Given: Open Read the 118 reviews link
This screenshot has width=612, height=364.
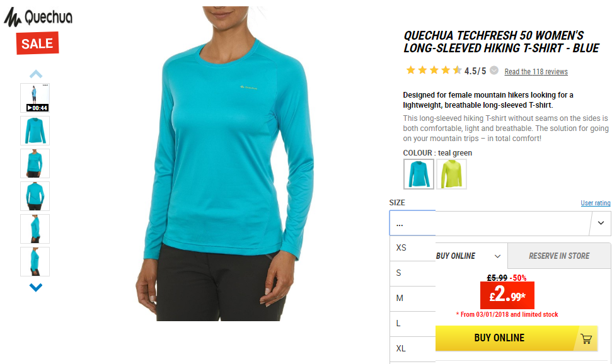Looking at the screenshot, I should pyautogui.click(x=536, y=72).
